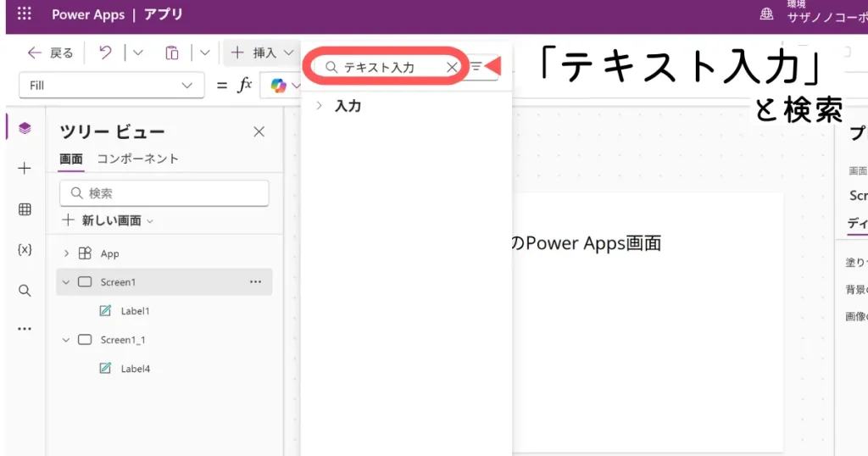This screenshot has width=868, height=456.
Task: Close the Tree view panel
Action: coord(259,131)
